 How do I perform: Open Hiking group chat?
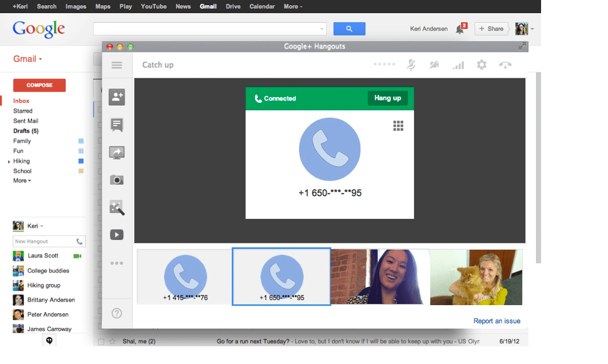coord(44,285)
